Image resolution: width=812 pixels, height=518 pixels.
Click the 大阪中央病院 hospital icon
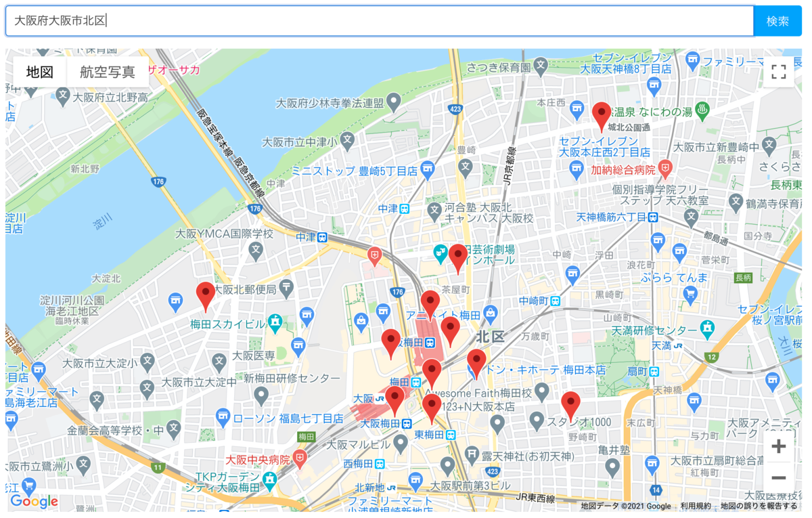(300, 459)
